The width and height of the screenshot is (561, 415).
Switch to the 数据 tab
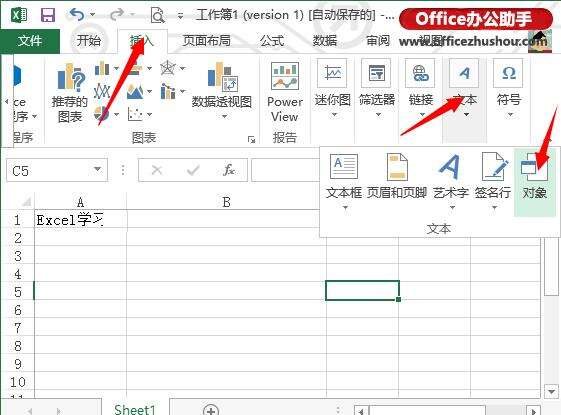coord(325,40)
